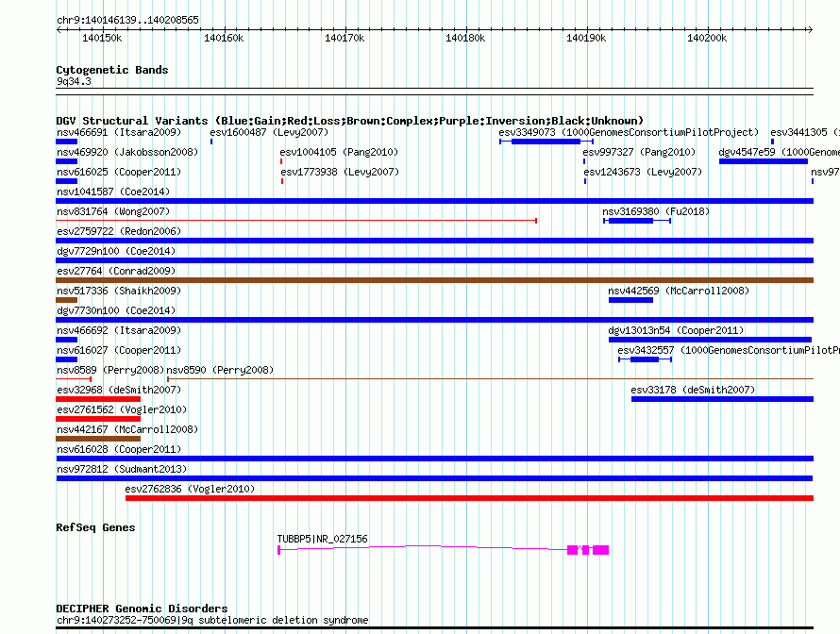Select the esv33178 blue gain bar
This screenshot has width=840, height=634.
click(722, 399)
